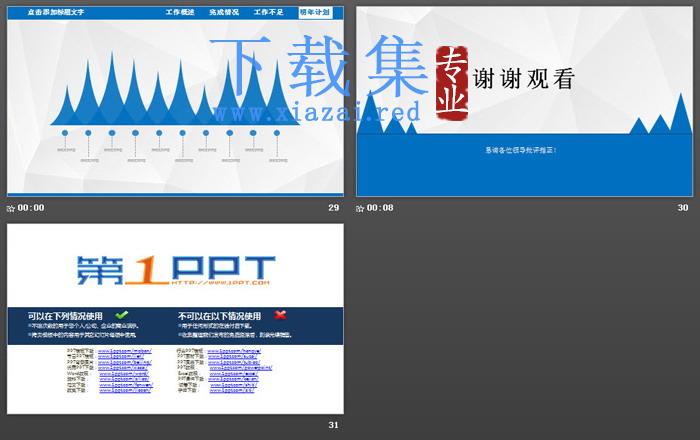Click the transition star icon under slide 29
The image size is (700, 440).
11,208
